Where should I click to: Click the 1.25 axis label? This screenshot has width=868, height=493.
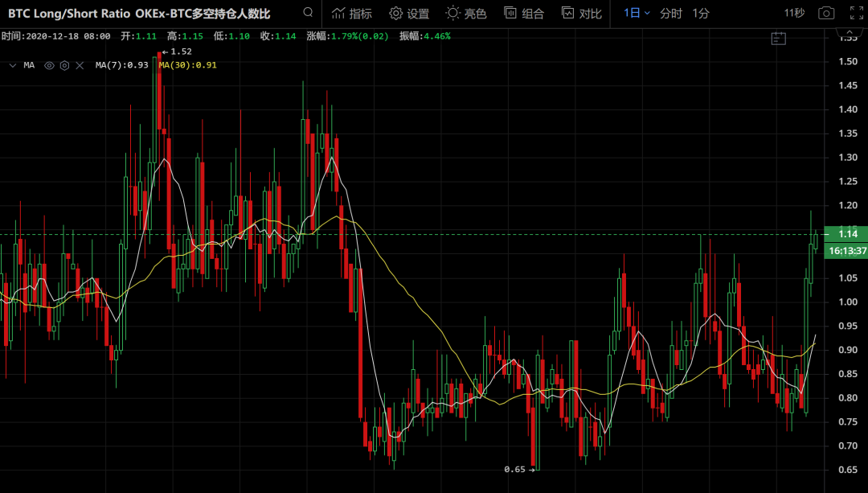click(848, 181)
